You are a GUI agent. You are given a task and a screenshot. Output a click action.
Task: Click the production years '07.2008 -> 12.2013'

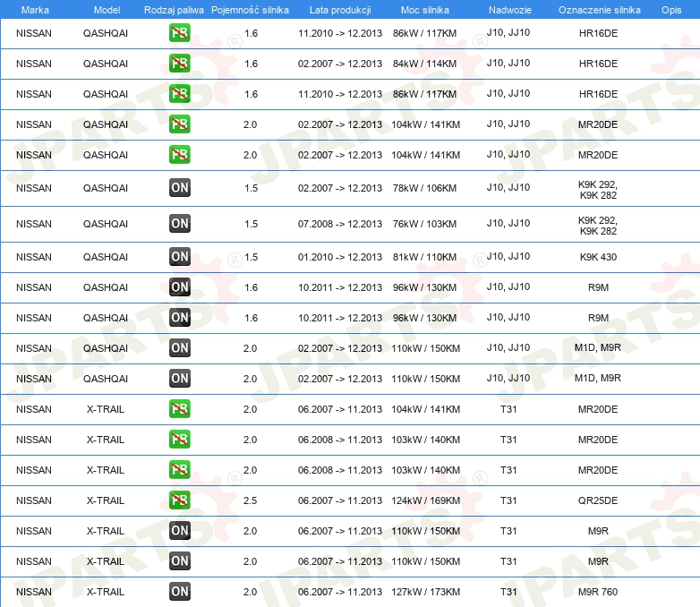[340, 224]
